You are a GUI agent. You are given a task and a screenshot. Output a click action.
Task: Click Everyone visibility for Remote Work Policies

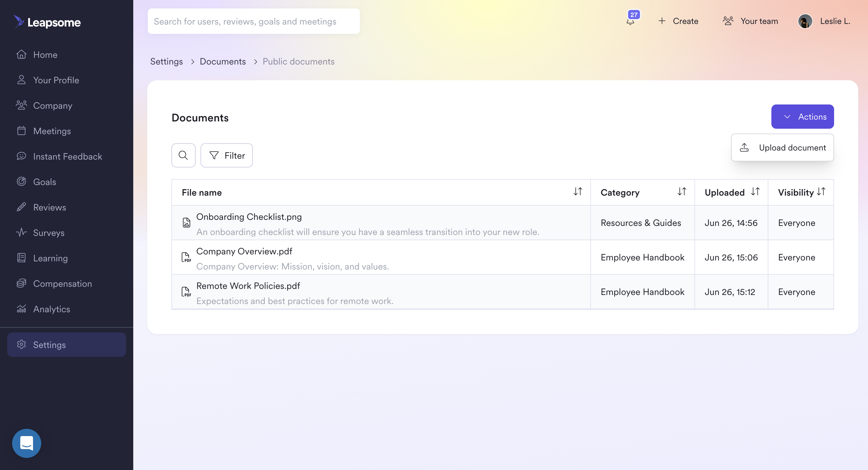coord(796,292)
